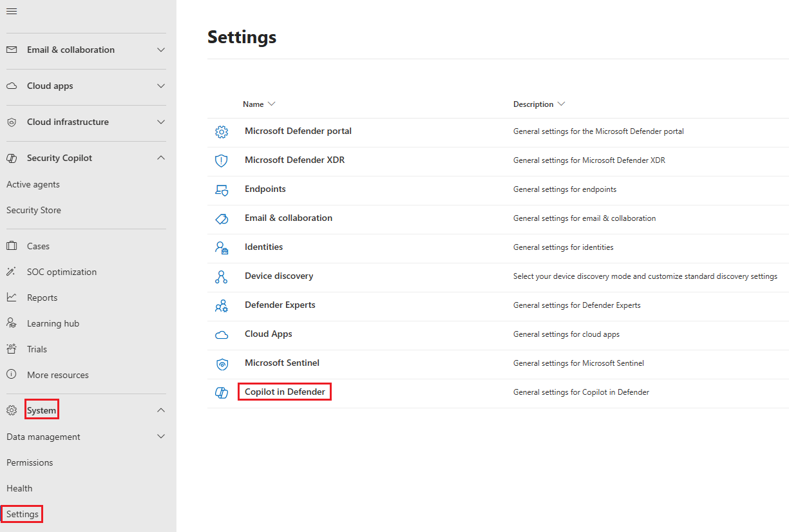Click 'General settings for Copilot in Defender' description

tap(581, 392)
